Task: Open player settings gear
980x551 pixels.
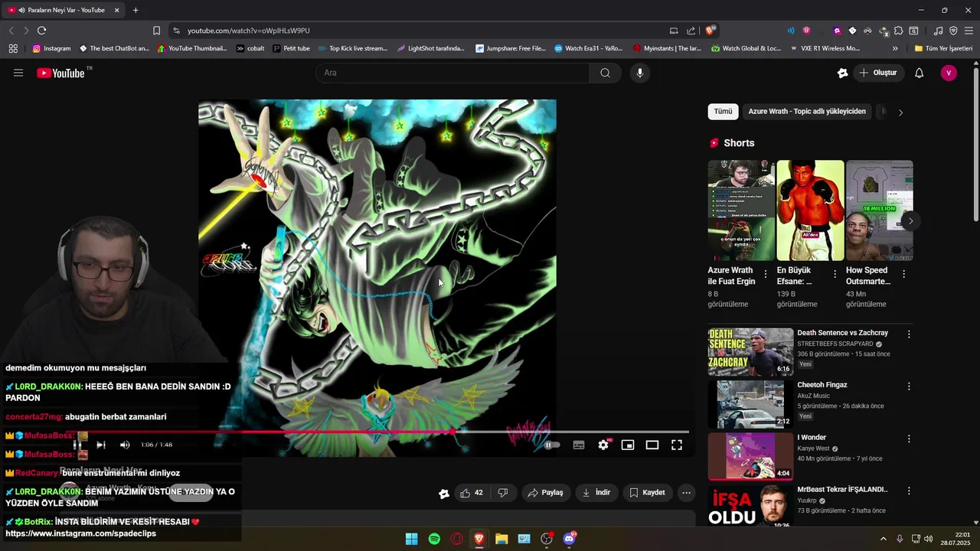Action: [x=603, y=445]
